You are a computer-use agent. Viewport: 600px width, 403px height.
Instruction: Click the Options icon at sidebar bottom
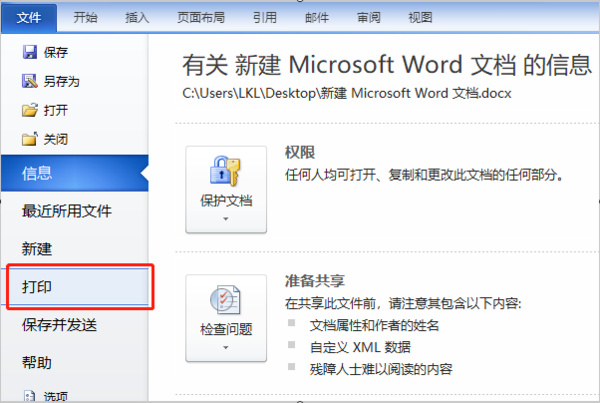[29, 396]
